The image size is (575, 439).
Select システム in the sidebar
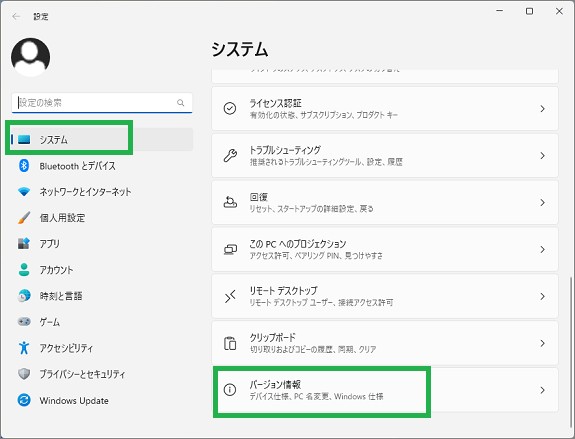click(x=102, y=139)
